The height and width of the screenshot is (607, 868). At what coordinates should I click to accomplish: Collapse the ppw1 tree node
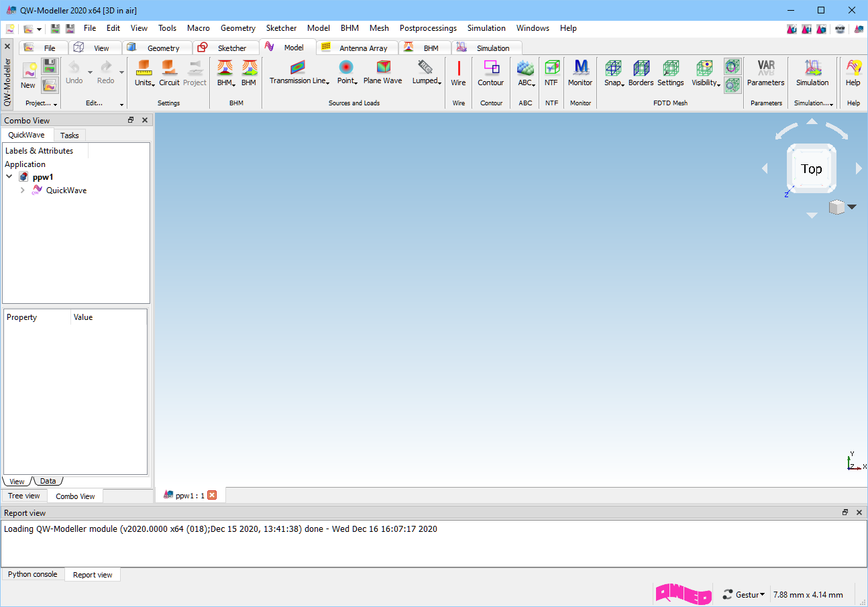pos(9,177)
